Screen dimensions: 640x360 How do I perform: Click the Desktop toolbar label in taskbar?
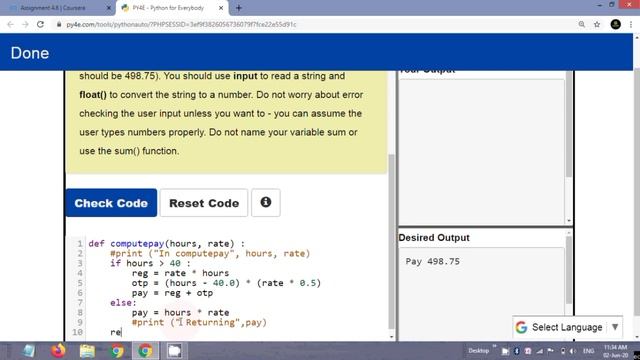tap(478, 351)
